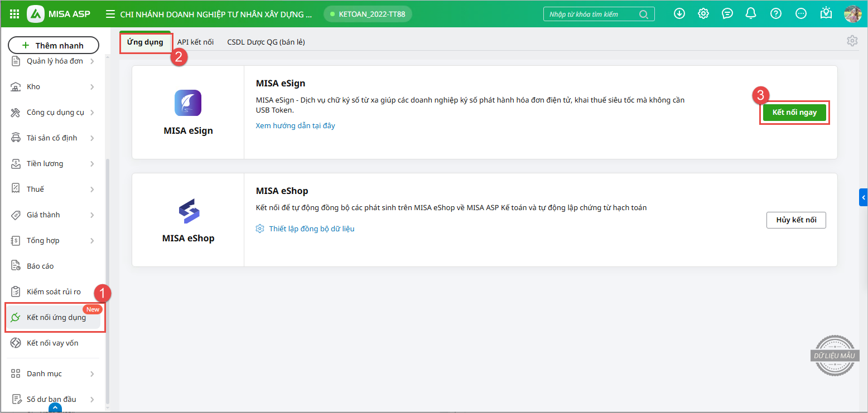868x413 pixels.
Task: Click the MISA eSign app logo
Action: 188,103
